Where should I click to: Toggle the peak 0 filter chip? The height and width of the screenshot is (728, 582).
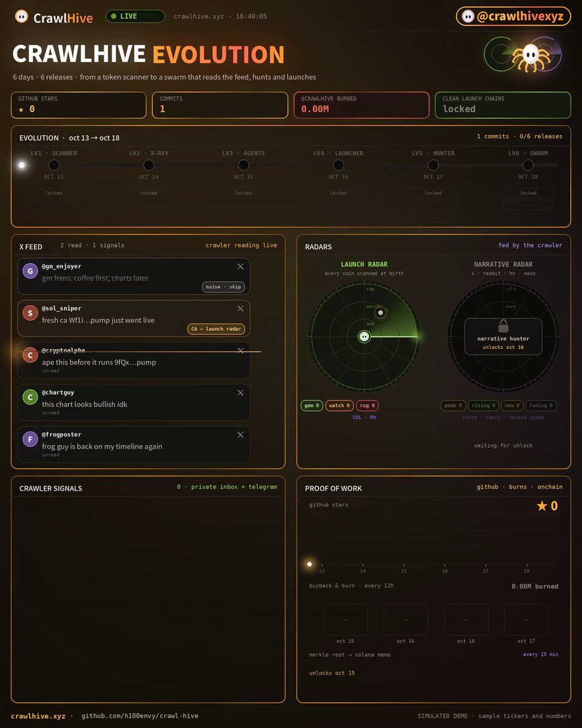pos(453,405)
